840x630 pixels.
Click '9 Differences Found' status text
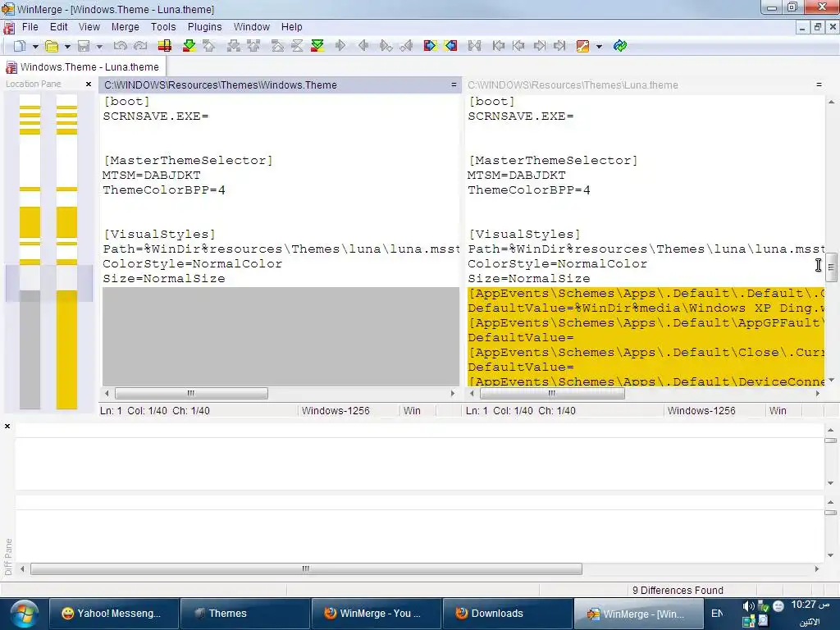coord(678,590)
